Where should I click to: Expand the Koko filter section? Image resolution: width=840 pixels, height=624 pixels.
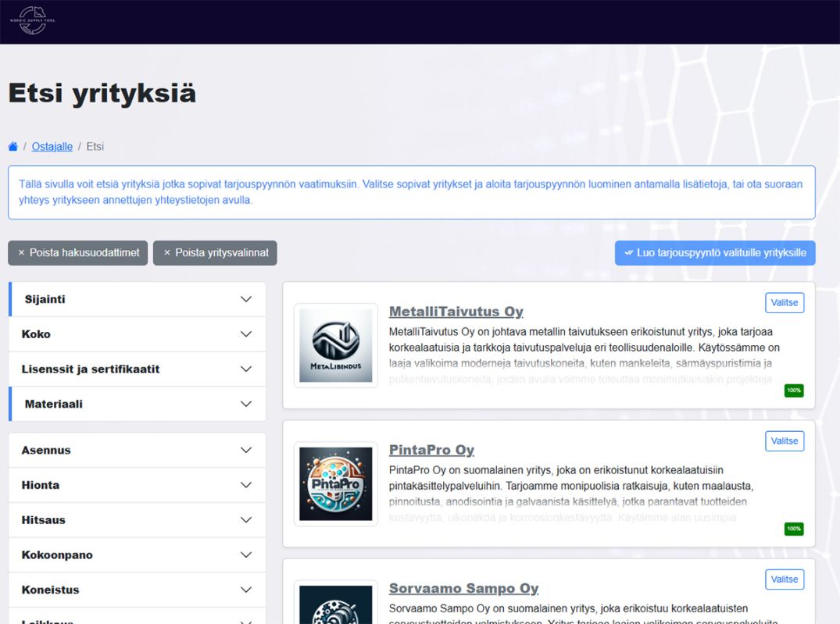point(138,334)
